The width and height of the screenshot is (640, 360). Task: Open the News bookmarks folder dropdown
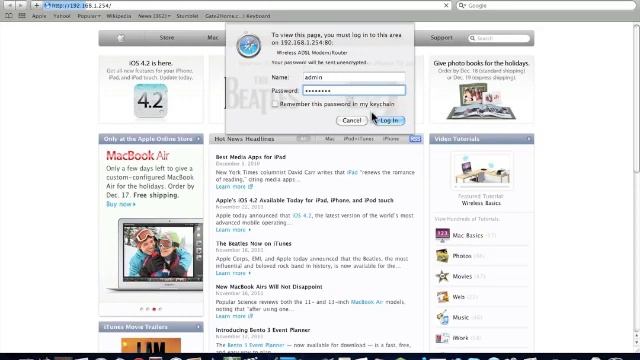pos(154,16)
